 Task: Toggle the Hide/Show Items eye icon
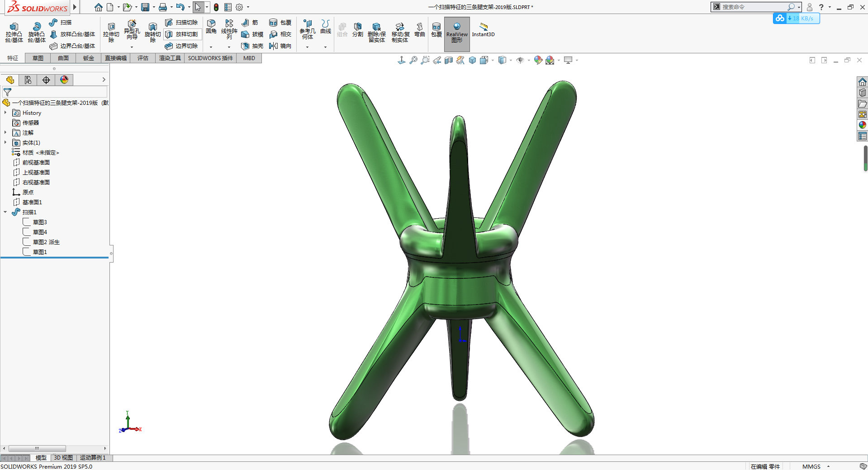tap(520, 60)
